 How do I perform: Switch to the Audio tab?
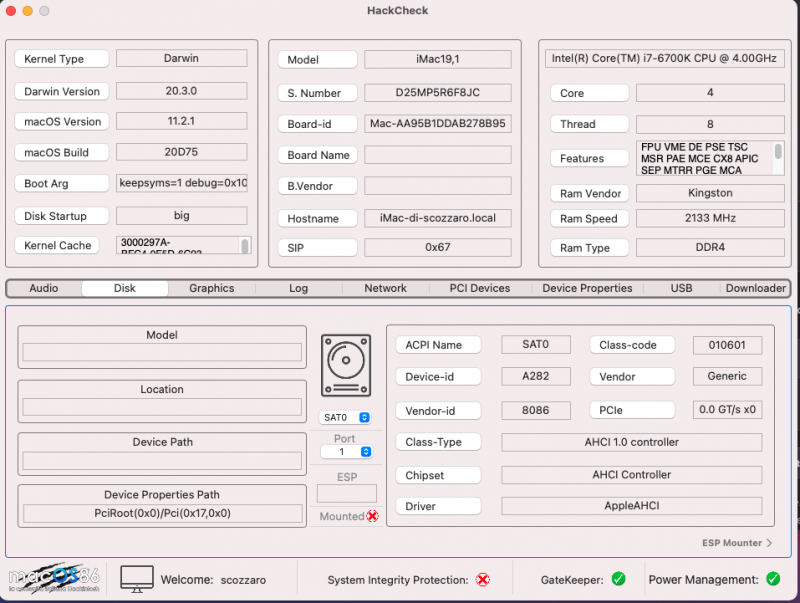(x=44, y=288)
